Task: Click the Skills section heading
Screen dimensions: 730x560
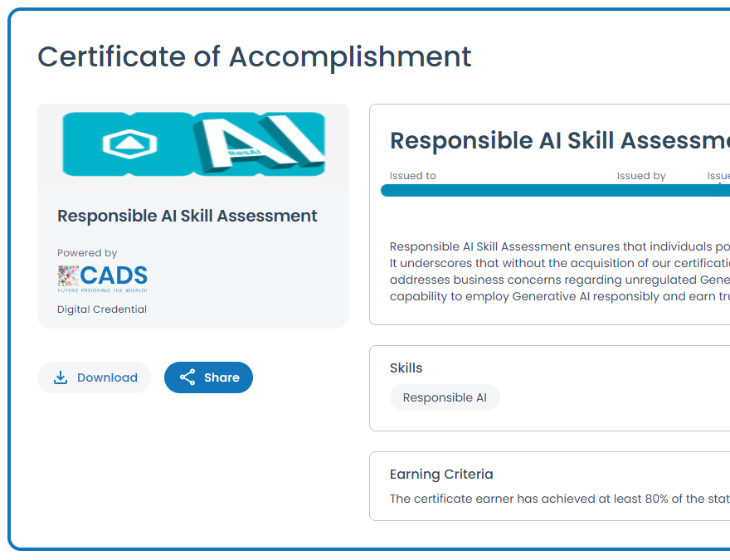Action: (x=406, y=368)
